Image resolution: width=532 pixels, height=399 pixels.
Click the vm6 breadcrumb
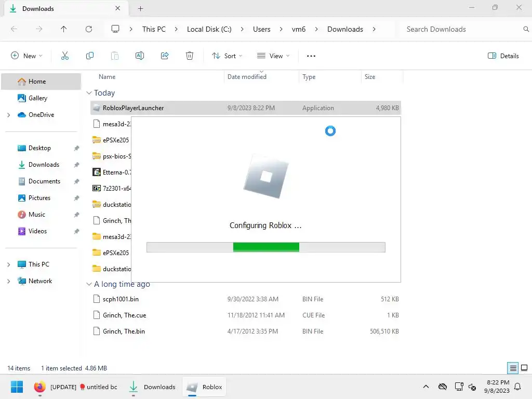[299, 29]
